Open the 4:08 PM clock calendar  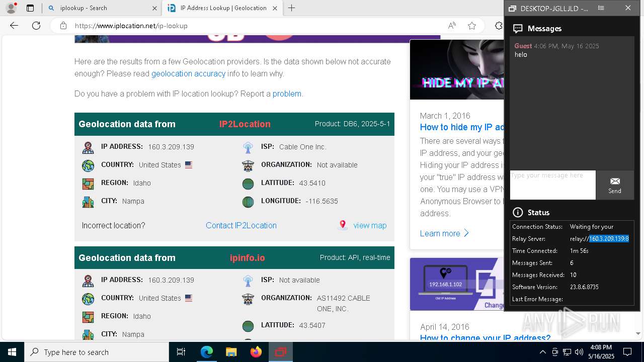tap(601, 352)
